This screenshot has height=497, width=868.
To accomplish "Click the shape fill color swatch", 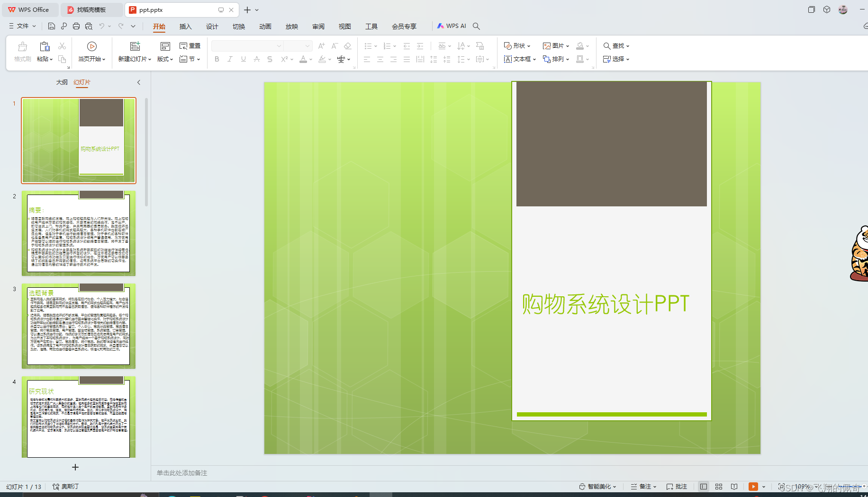I will pyautogui.click(x=580, y=46).
